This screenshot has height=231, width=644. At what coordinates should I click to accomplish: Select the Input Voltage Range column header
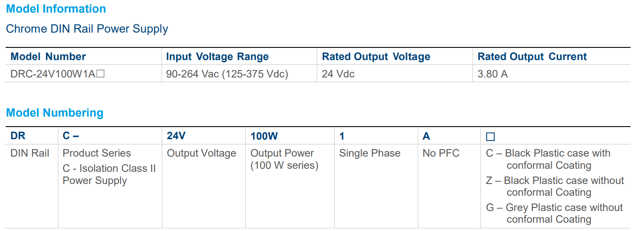click(217, 57)
